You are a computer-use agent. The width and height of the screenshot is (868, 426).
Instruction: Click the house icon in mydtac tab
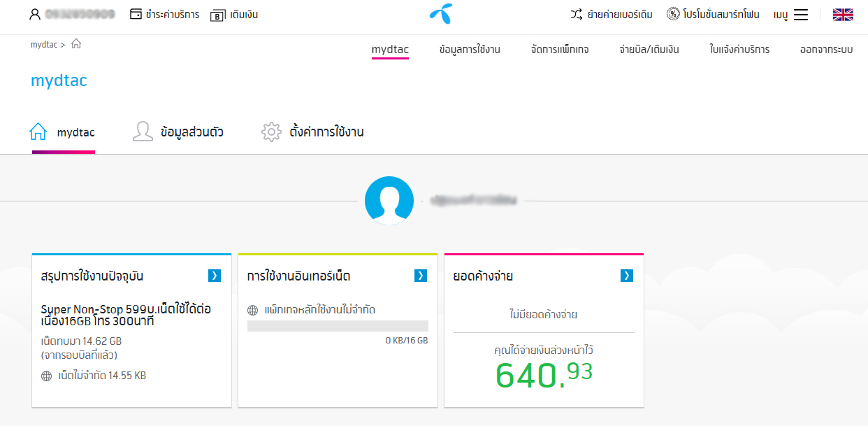(x=38, y=132)
